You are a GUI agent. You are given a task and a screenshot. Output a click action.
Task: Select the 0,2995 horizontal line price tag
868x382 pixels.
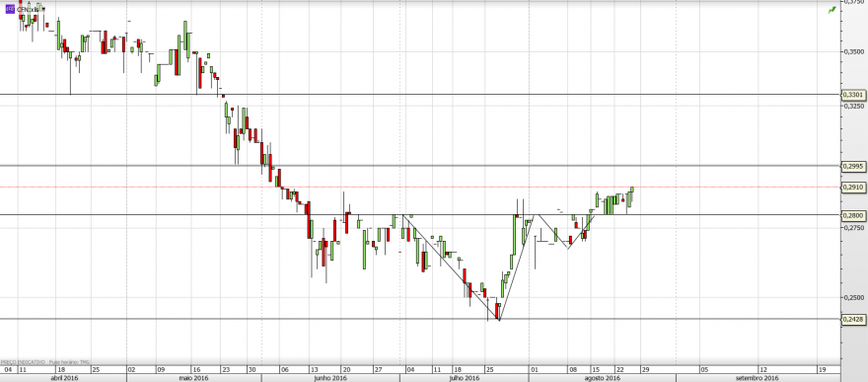852,166
